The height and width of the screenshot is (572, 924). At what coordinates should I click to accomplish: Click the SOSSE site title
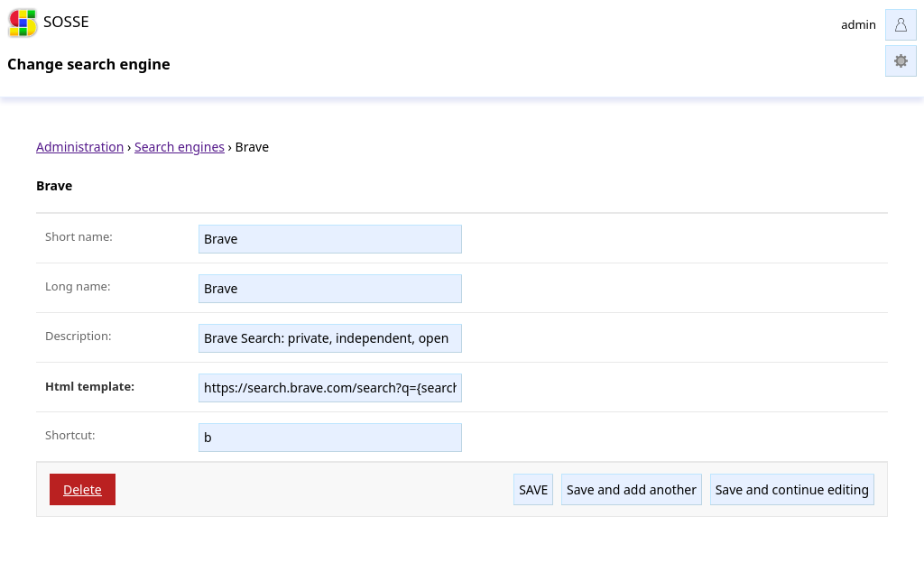pos(66,22)
